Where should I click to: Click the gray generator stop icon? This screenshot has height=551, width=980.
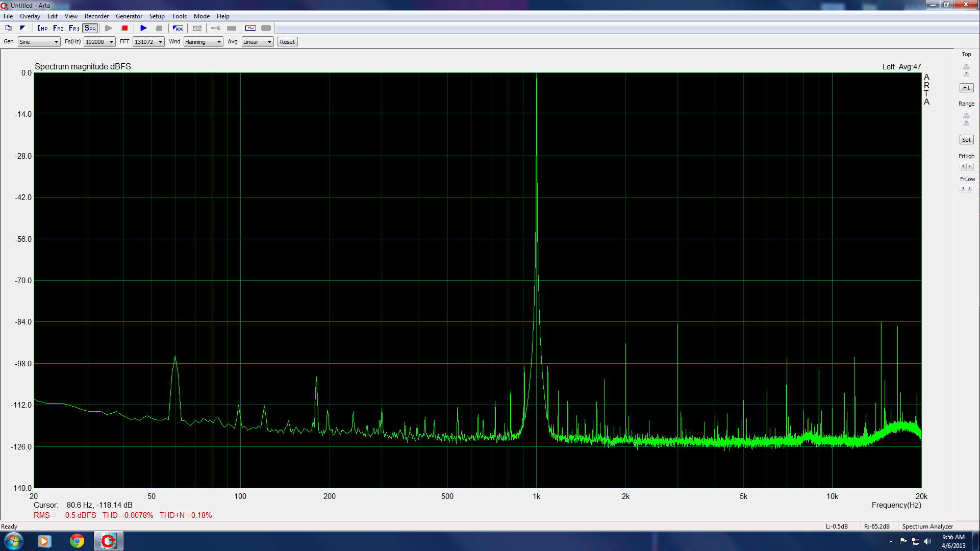(159, 28)
